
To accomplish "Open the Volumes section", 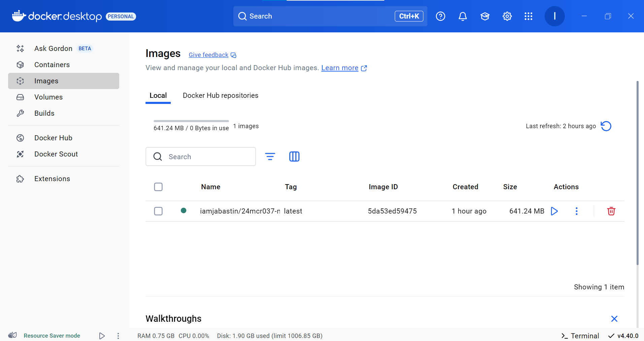I will [63, 97].
